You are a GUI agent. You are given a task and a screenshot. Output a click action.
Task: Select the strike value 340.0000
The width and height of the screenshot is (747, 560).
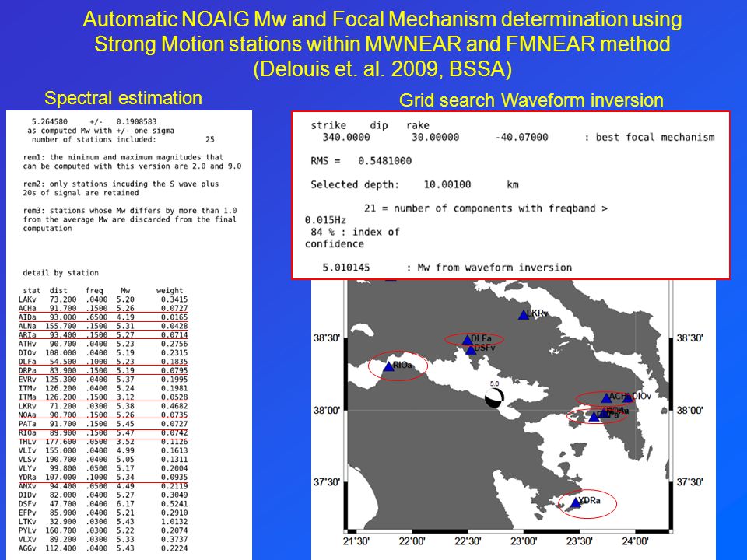(345, 137)
